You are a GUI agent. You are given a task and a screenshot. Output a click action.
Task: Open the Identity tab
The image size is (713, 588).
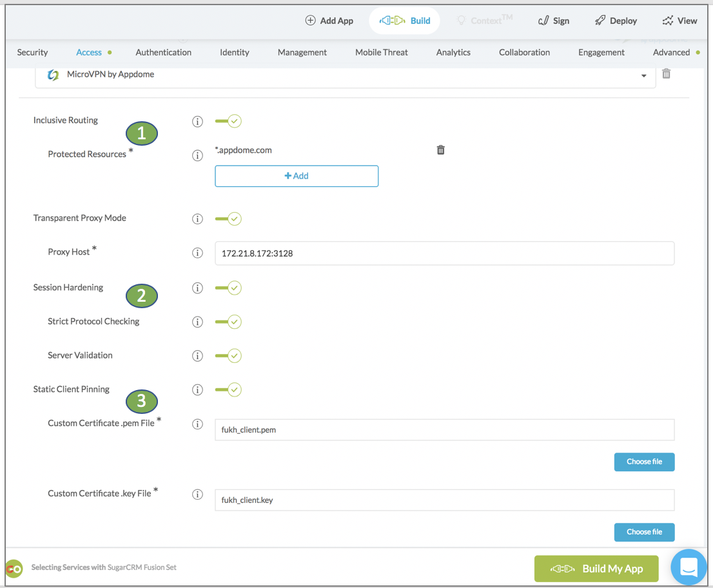(x=234, y=52)
